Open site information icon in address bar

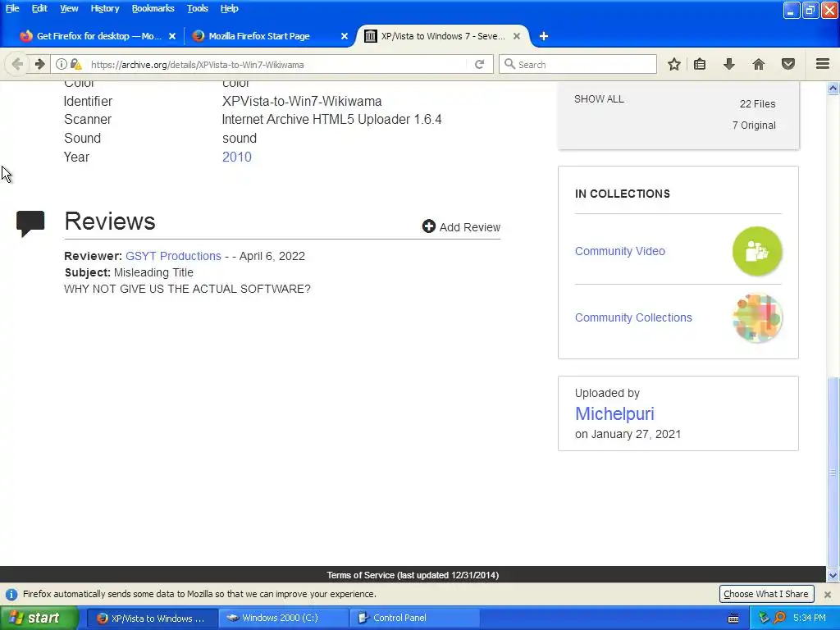click(x=61, y=64)
